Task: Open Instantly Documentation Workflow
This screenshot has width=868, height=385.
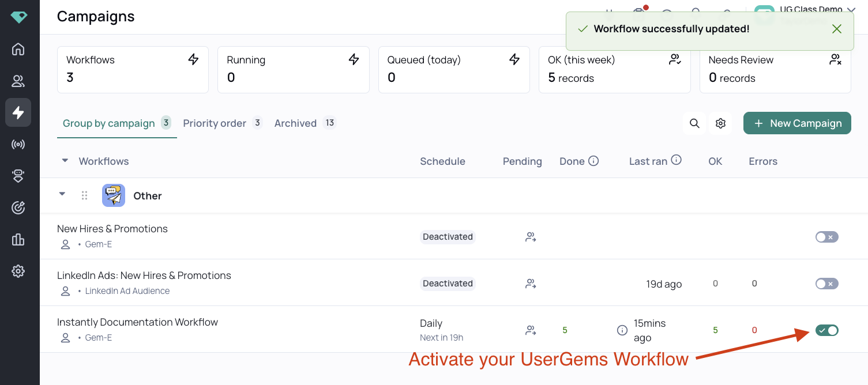Action: pos(137,322)
